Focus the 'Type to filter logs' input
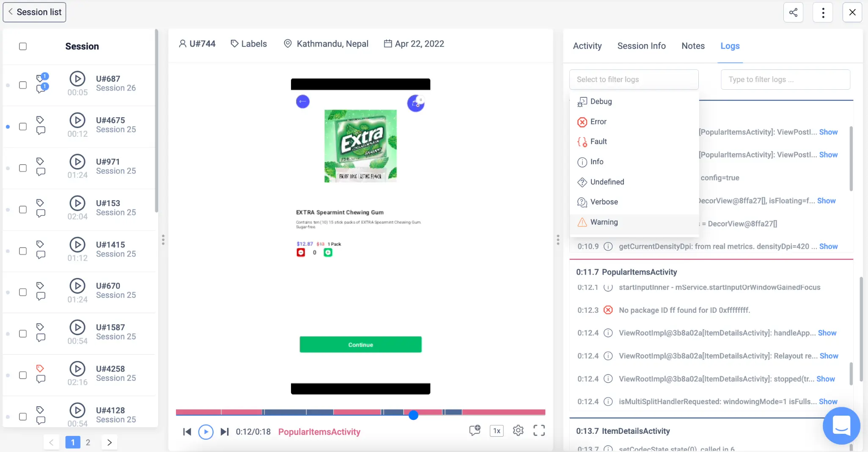This screenshot has height=452, width=868. coord(786,80)
